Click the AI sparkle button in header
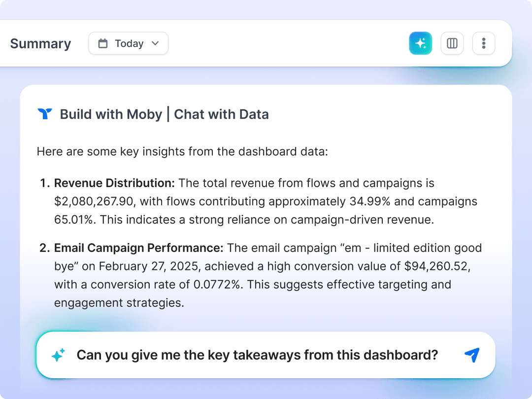The image size is (532, 399). click(x=420, y=43)
